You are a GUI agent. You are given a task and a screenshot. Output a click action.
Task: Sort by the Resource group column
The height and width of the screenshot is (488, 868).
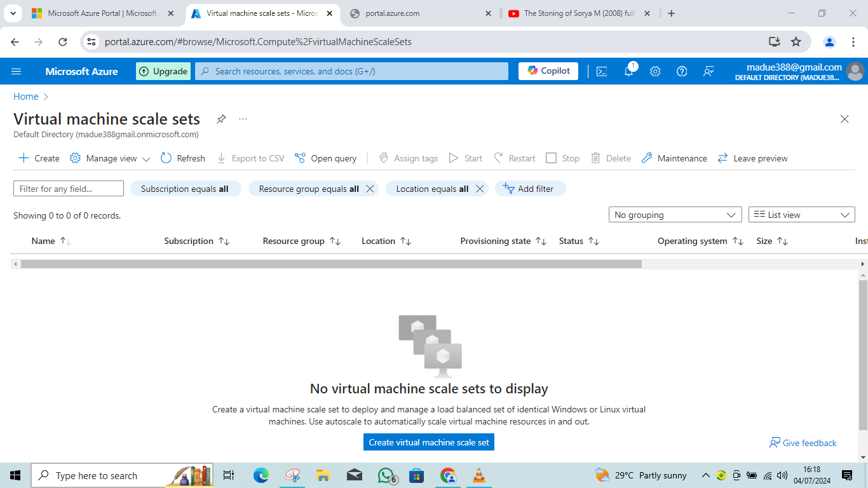(x=302, y=241)
